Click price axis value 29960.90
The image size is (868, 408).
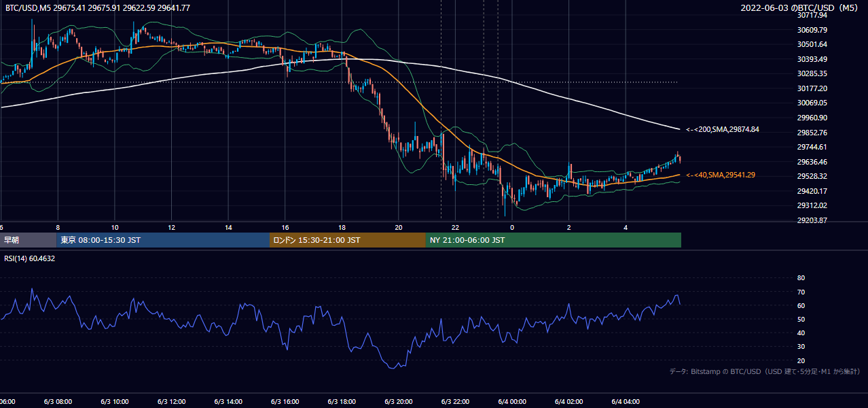pyautogui.click(x=812, y=118)
